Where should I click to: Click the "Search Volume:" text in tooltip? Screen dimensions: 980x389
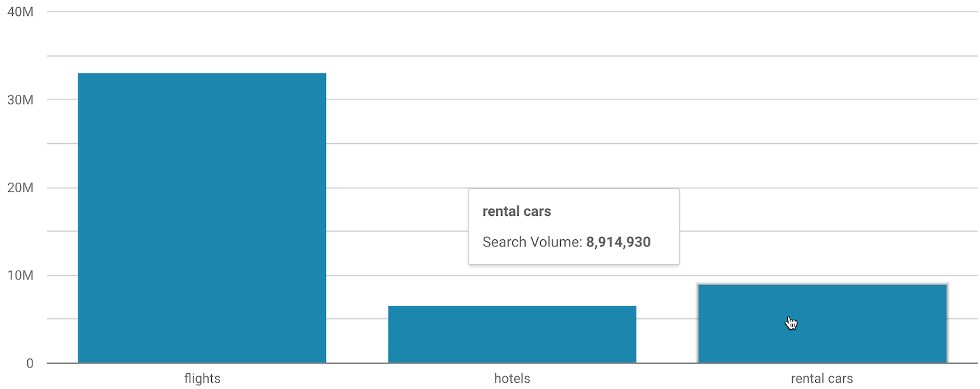click(533, 242)
